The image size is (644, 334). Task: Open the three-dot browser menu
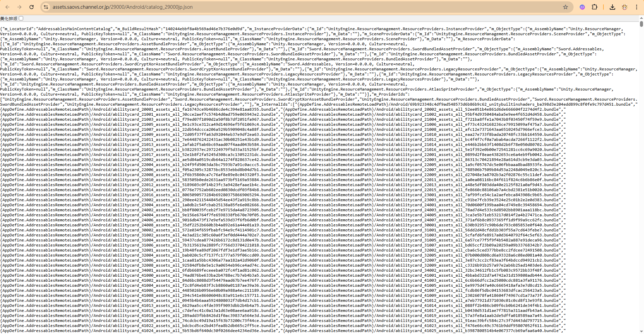637,7
